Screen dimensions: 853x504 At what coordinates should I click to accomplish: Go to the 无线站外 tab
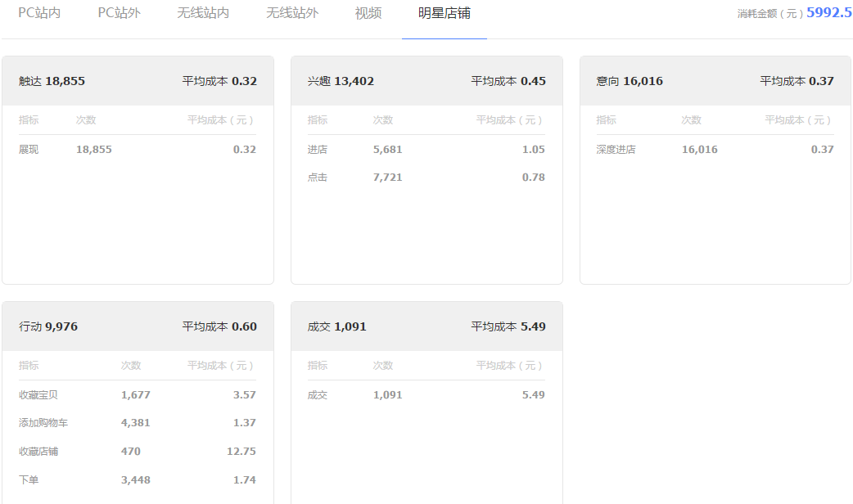click(x=292, y=14)
